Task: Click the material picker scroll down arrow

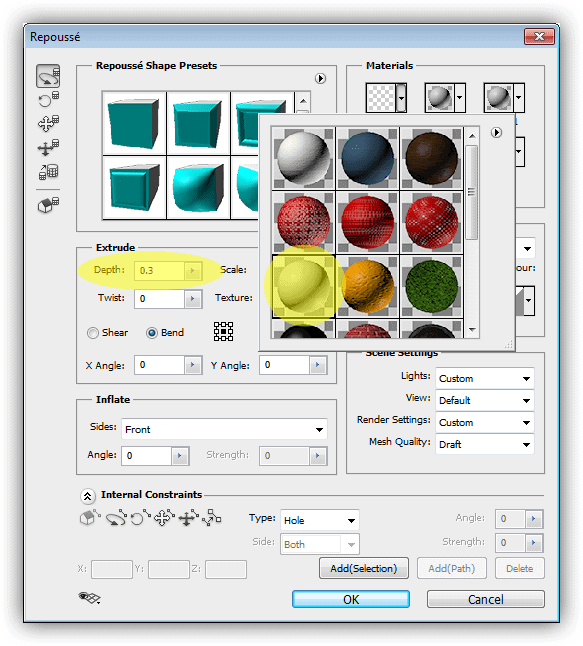Action: coord(472,330)
